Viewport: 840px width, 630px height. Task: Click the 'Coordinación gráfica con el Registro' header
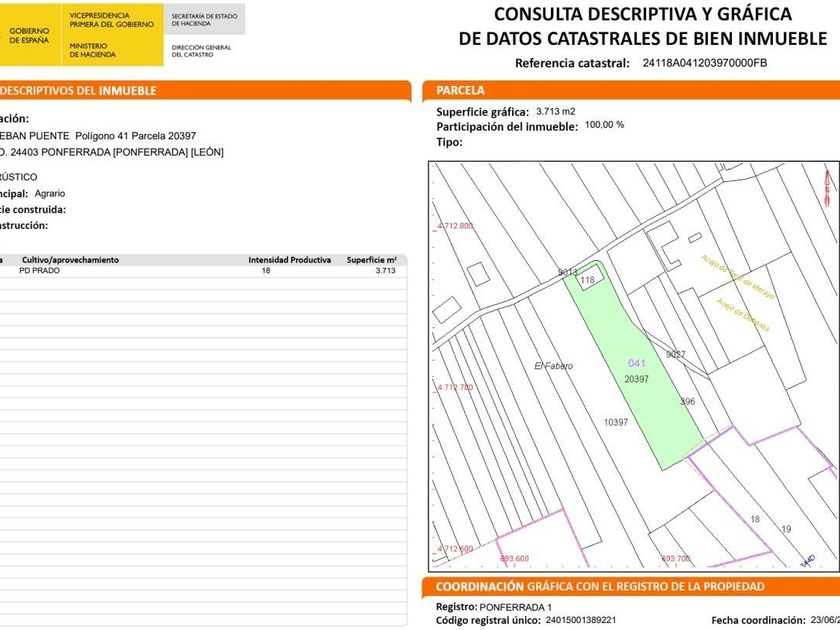[600, 587]
